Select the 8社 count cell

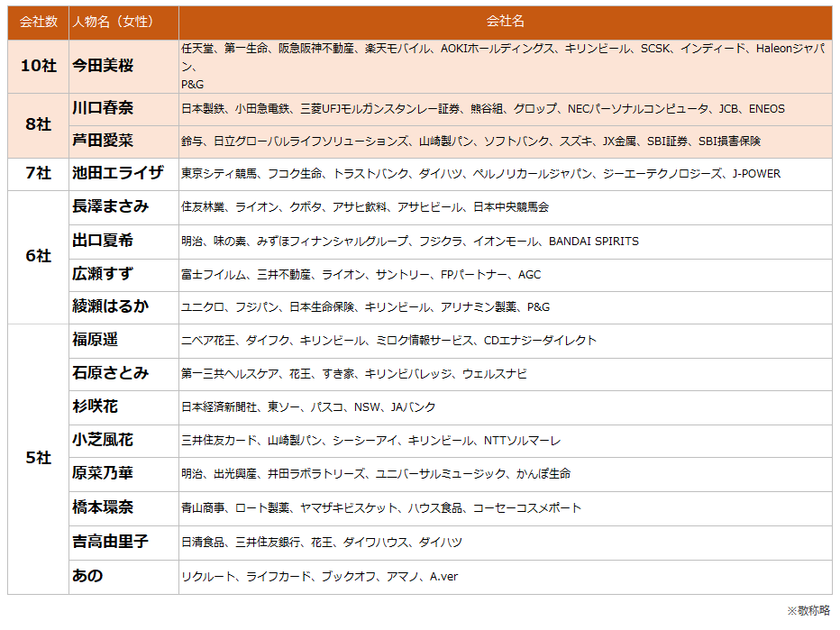coord(38,124)
